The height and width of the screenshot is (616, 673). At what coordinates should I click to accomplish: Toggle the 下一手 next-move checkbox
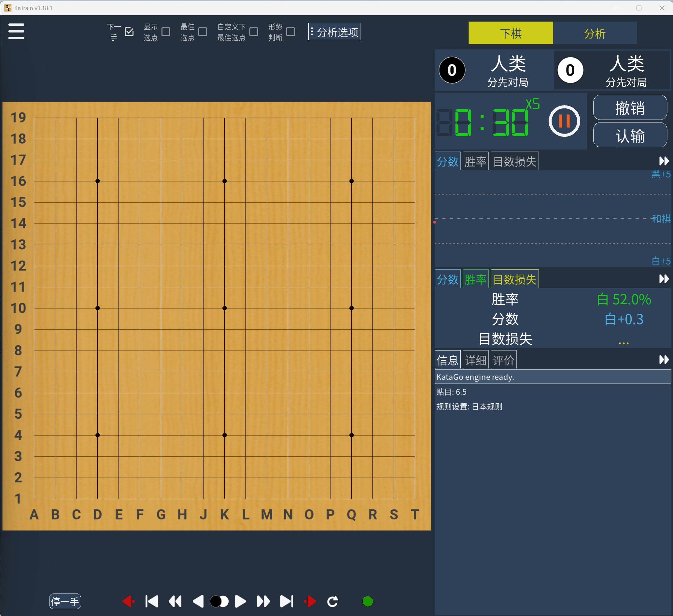pyautogui.click(x=129, y=32)
